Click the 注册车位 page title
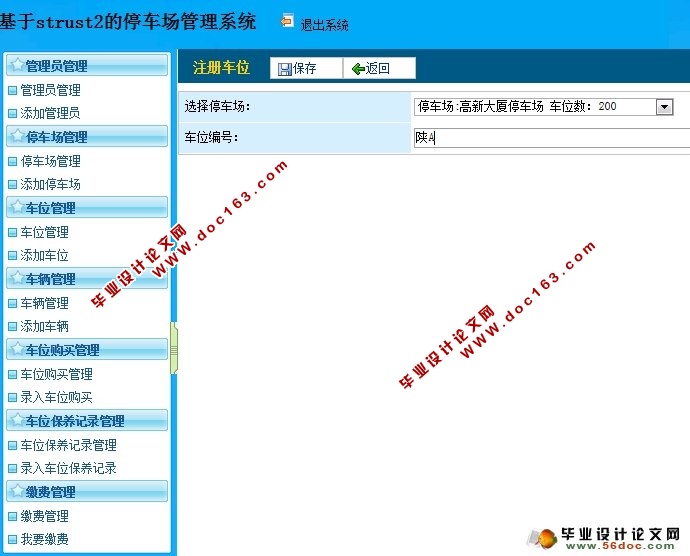Screen dimensions: 690x556 (x=221, y=68)
